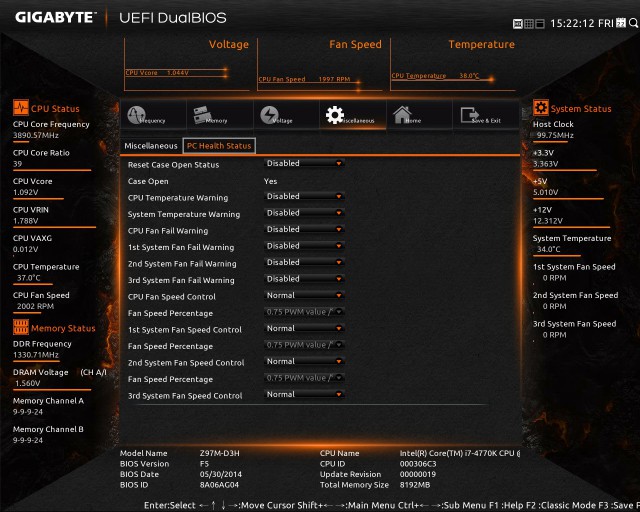Click the grid layout icon in header
640x512 pixels.
(x=529, y=24)
